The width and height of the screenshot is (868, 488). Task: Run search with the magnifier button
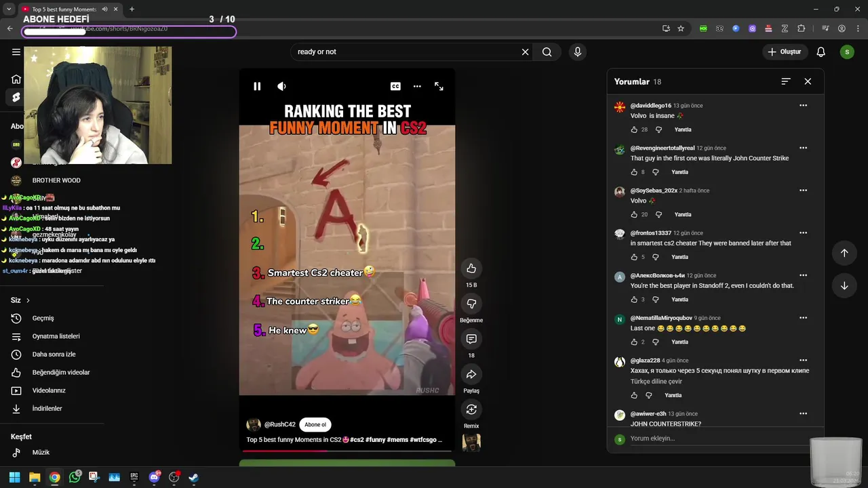547,52
